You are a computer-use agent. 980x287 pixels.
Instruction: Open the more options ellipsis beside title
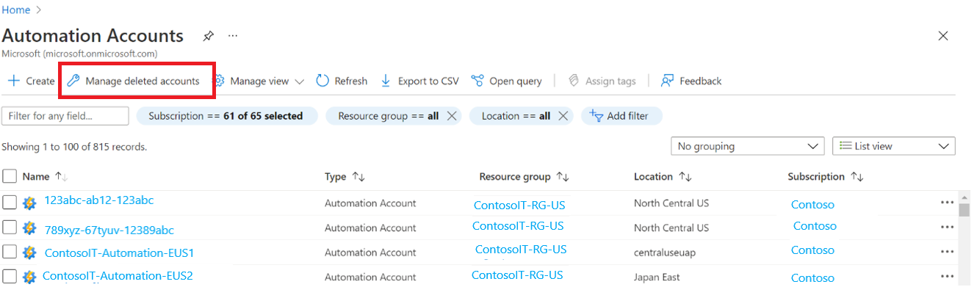[x=232, y=35]
